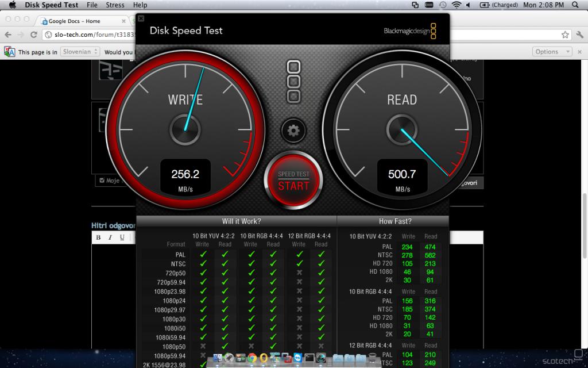
Task: Open Spotlight search
Action: coord(575,5)
